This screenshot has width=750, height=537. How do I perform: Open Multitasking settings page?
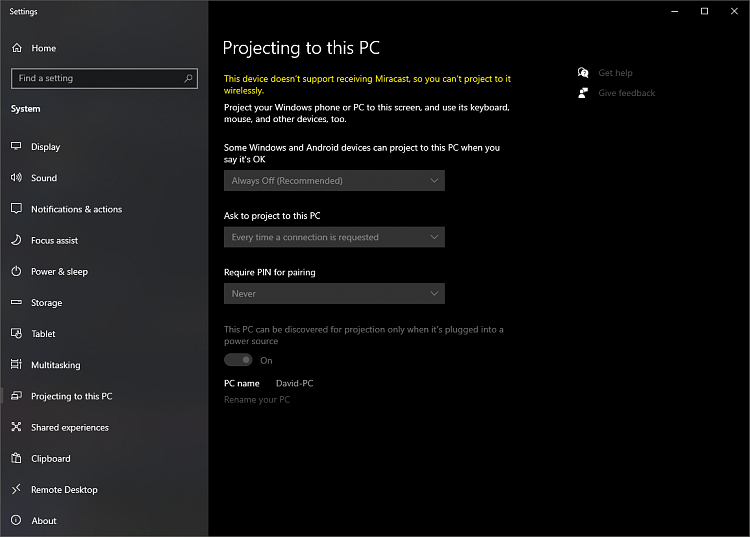(56, 365)
